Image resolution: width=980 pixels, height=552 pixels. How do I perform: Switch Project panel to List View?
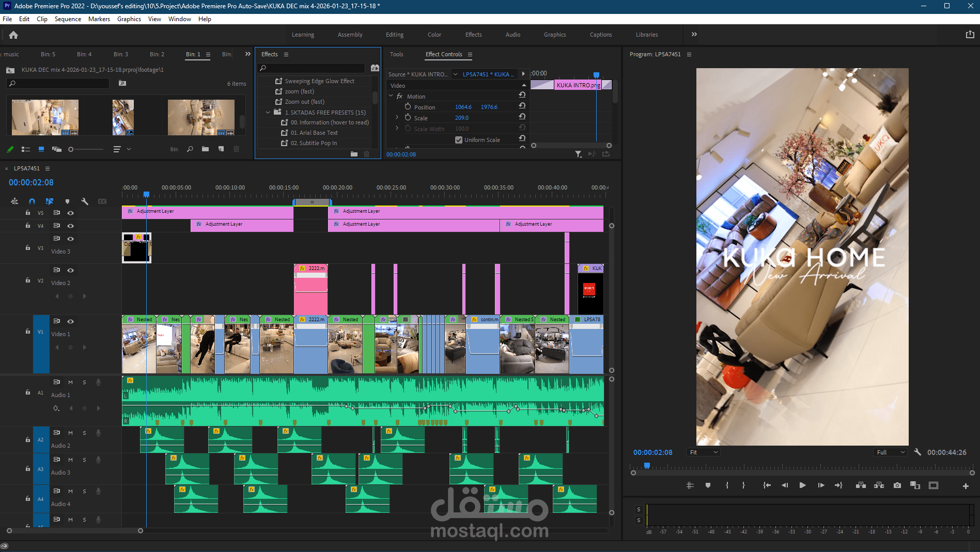tap(25, 149)
